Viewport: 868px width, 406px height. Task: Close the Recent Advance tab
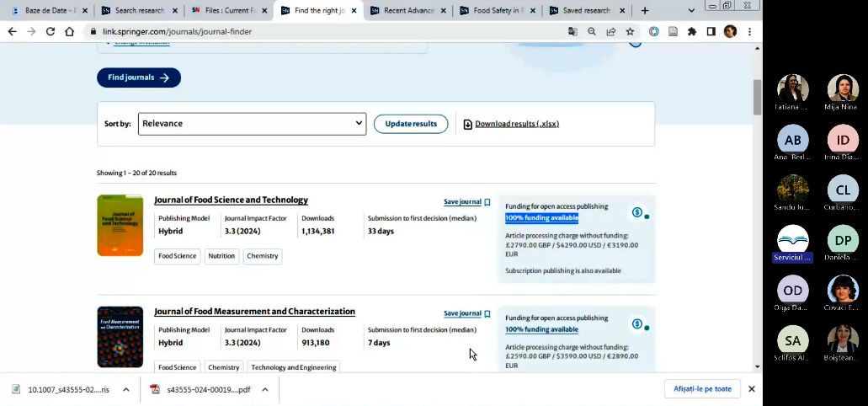443,10
